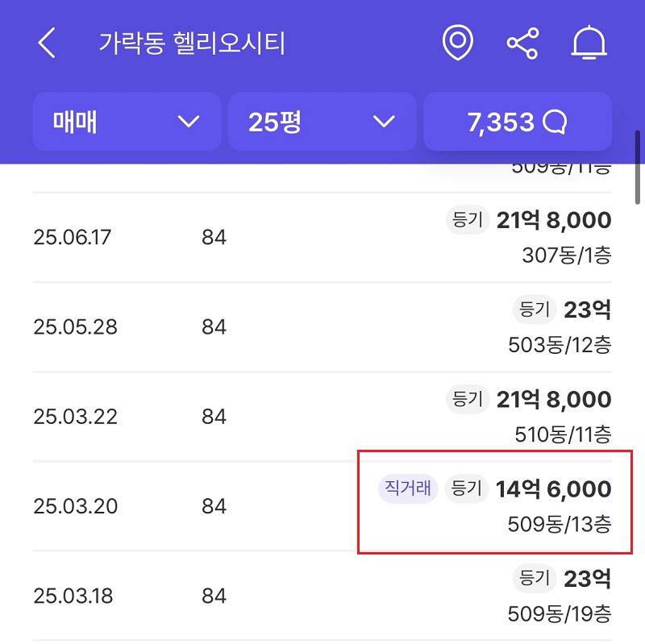
Task: Tap the 등기 badge beside 21억 8,000 307동
Action: point(467,220)
